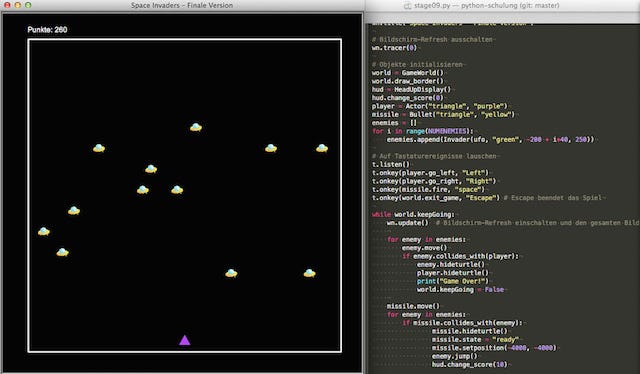The image size is (640, 374).
Task: Click the 'world.draw_border()' line
Action: coord(407,81)
